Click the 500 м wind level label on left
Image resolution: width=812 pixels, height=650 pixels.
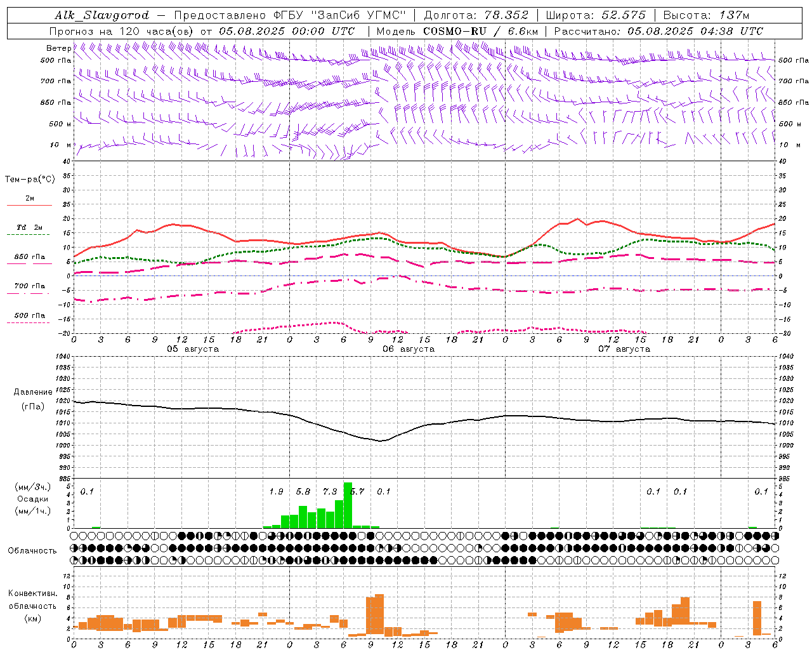60,124
